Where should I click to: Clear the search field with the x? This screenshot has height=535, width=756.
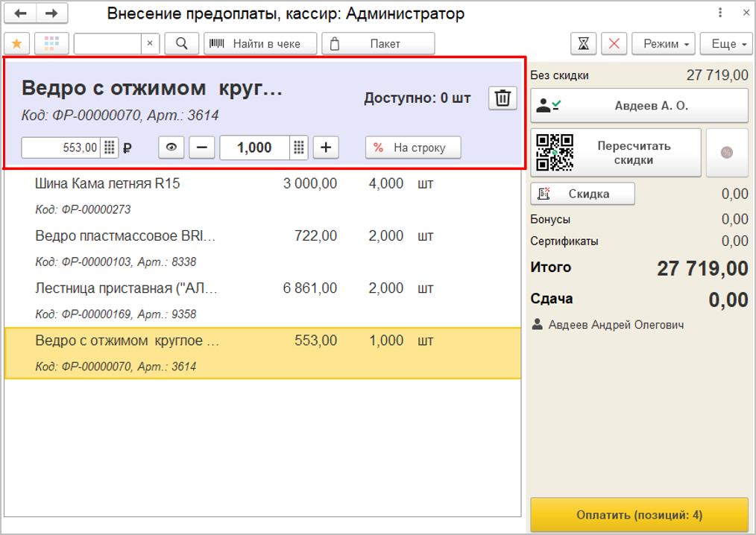tap(150, 44)
